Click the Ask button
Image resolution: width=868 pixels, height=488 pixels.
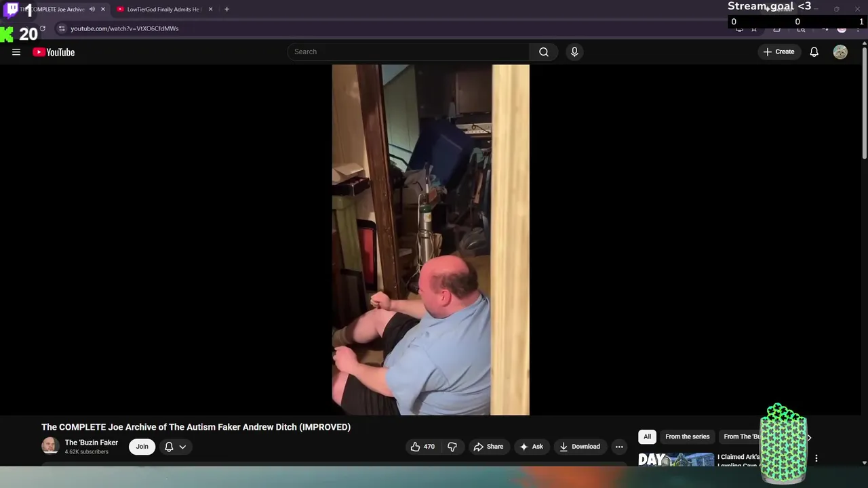[532, 447]
